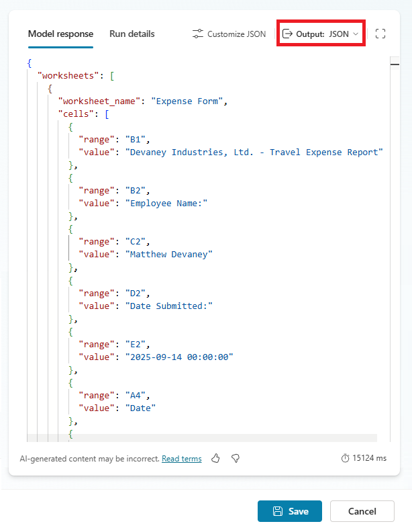The image size is (412, 532).
Task: Click the vertical scrollbar thumb at top right
Action: click(395, 62)
